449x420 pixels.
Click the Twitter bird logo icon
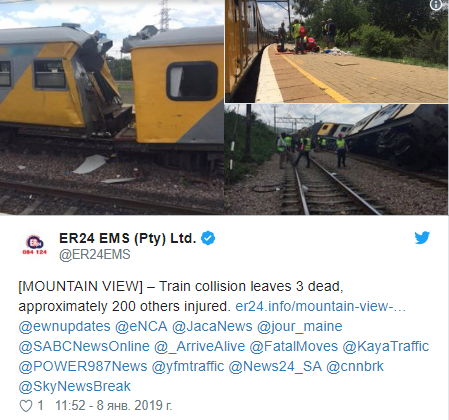[x=422, y=238]
